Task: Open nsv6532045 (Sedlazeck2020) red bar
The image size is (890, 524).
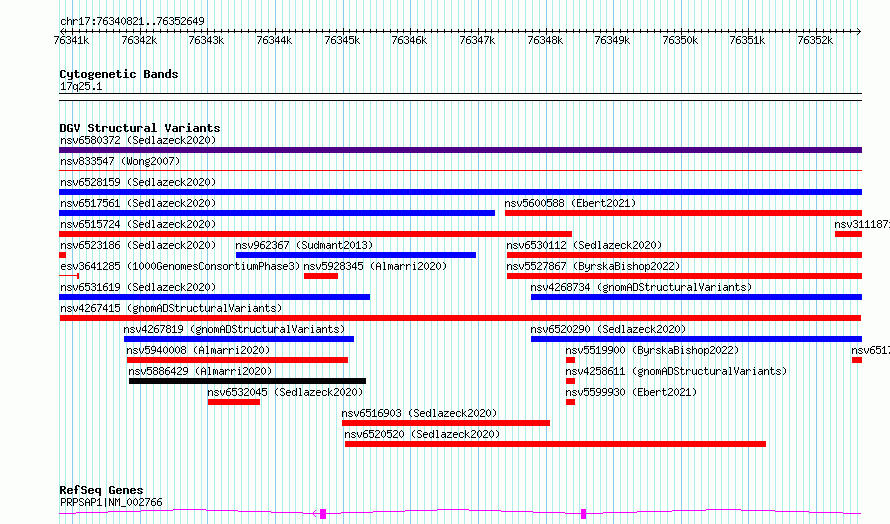Action: [x=234, y=402]
